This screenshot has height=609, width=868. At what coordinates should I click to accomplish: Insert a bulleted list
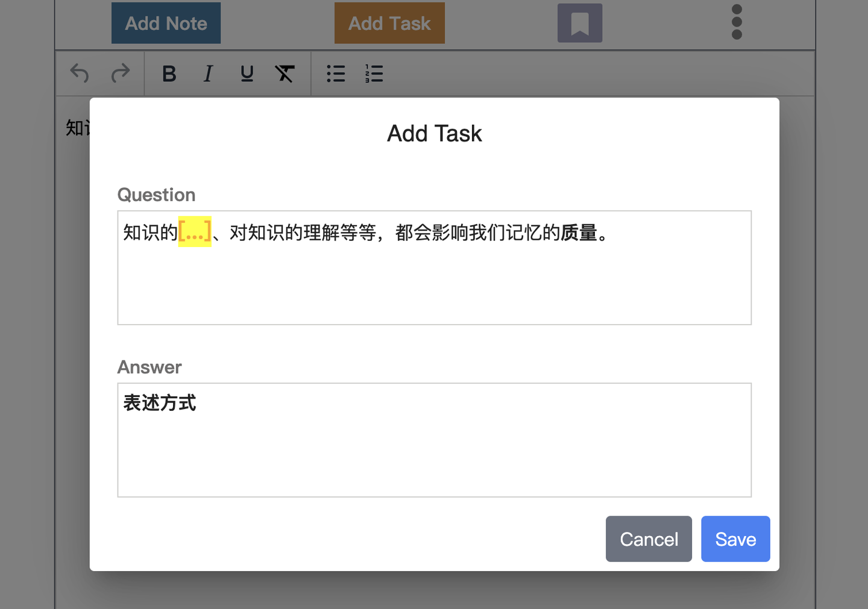click(336, 73)
